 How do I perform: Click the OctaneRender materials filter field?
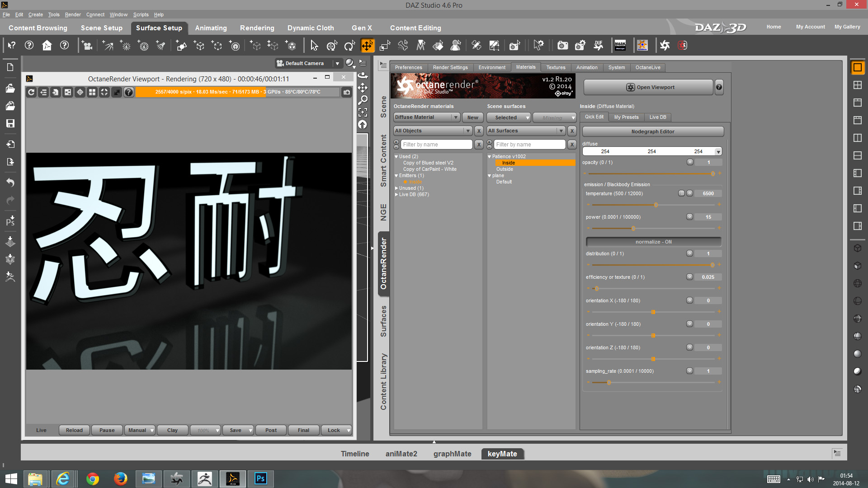click(x=436, y=145)
